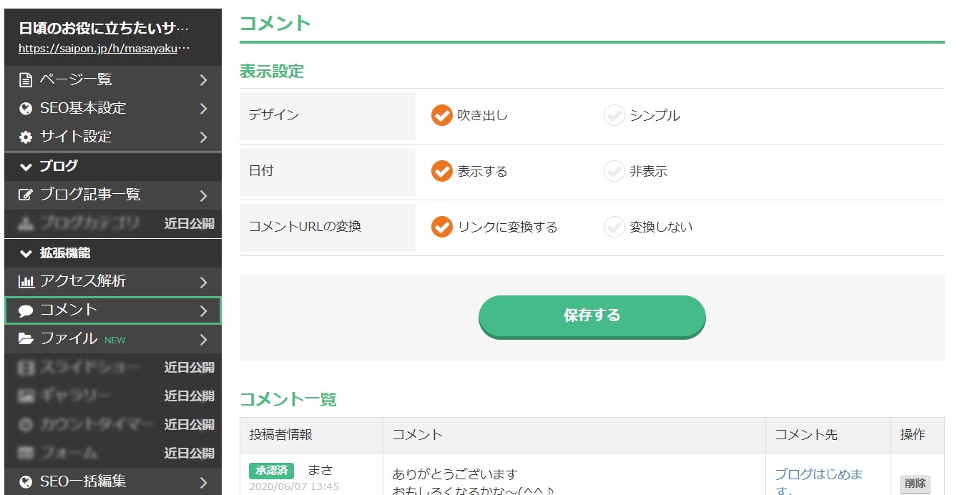Screen dimensions: 980x495
Task: Click the page list document icon
Action: click(26, 79)
